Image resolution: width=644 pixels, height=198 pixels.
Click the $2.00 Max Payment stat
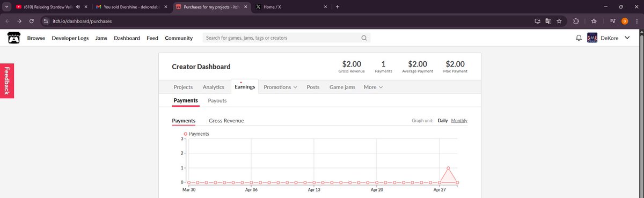tap(456, 67)
